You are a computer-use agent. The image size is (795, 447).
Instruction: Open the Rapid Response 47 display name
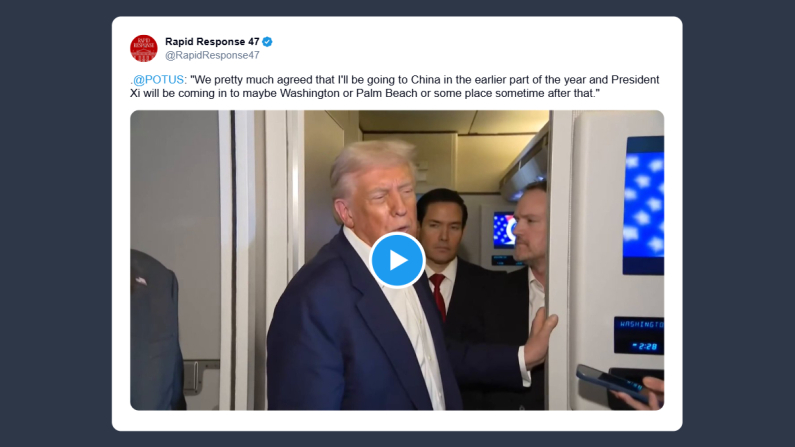212,42
